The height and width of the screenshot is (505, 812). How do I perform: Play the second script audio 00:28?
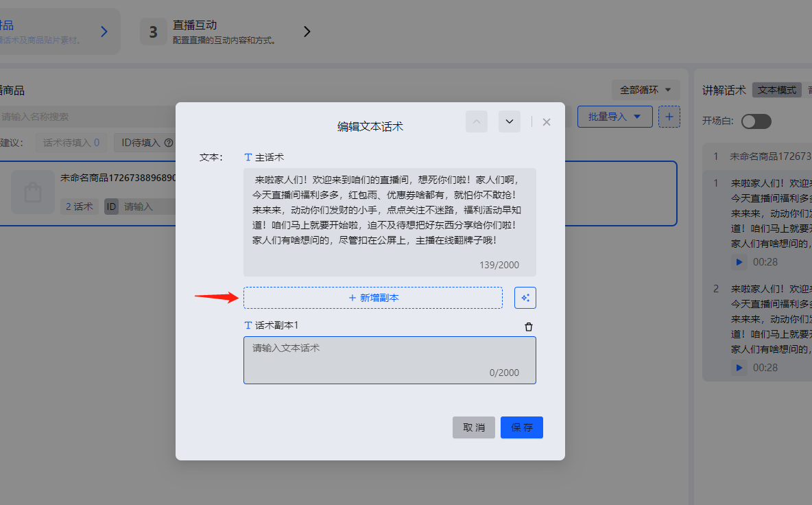coord(739,368)
